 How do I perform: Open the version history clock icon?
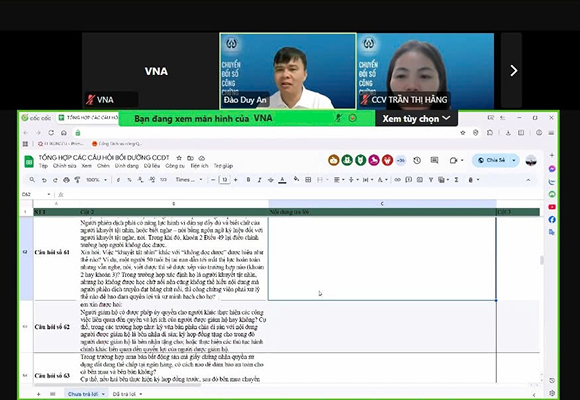(x=417, y=160)
